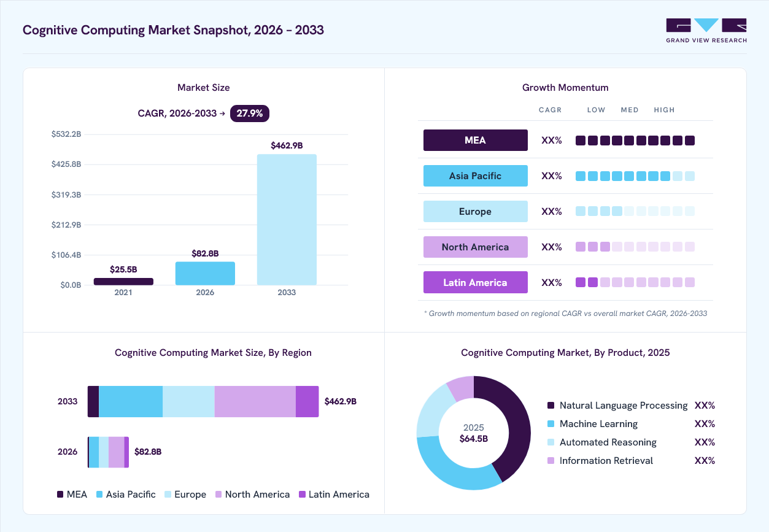Image resolution: width=769 pixels, height=532 pixels.
Task: Select the 2021 market size bar
Action: pos(123,281)
